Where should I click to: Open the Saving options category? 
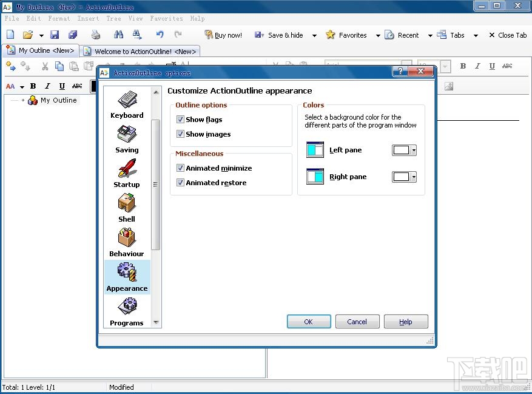point(127,139)
